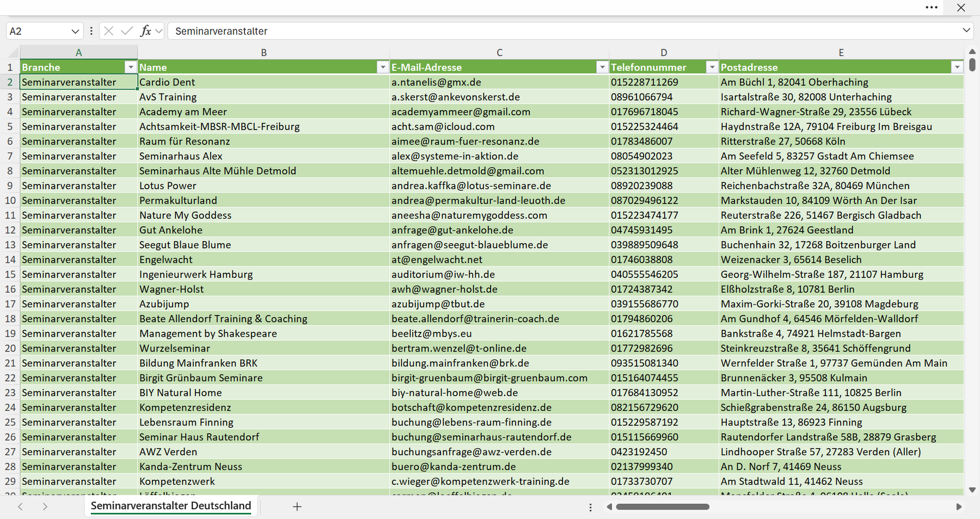Open the Telefonnummer filter dropdown

tap(712, 67)
